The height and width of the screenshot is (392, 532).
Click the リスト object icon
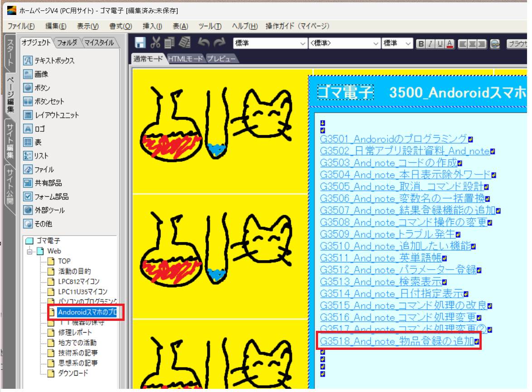(x=28, y=156)
